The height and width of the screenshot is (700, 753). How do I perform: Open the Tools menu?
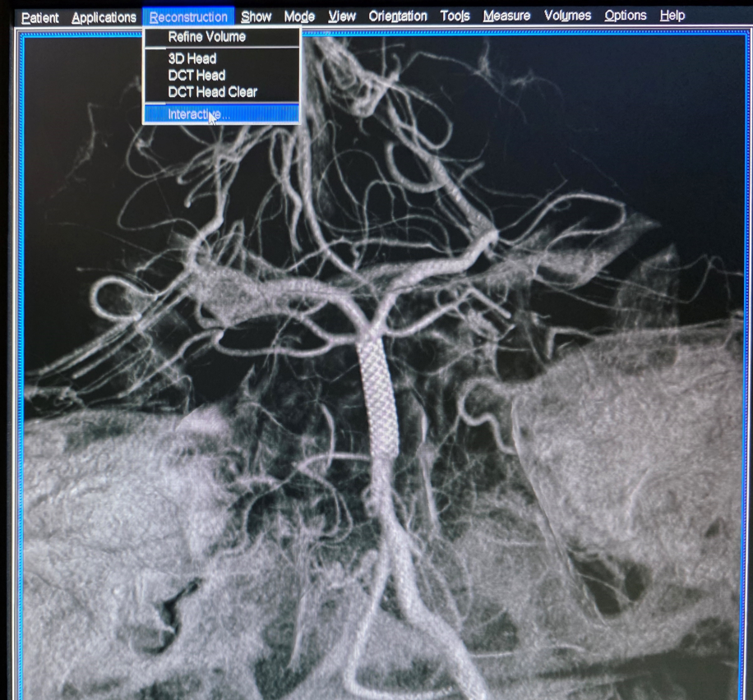[455, 16]
